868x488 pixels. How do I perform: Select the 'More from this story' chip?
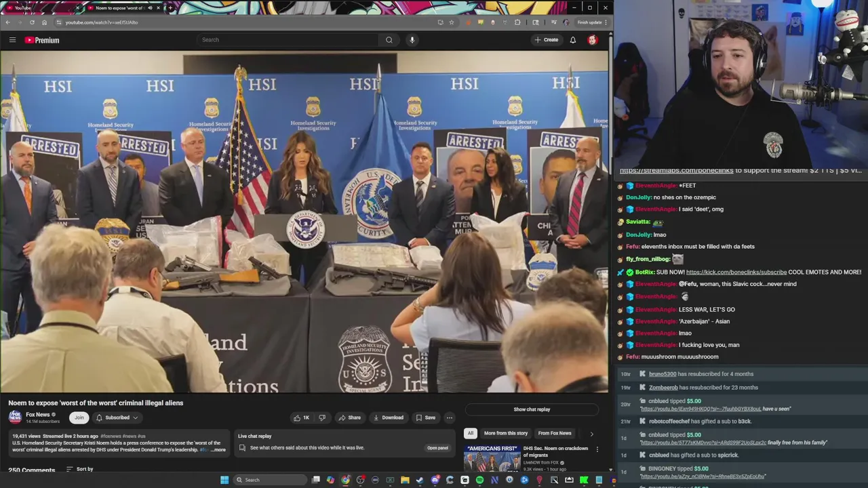coord(506,433)
